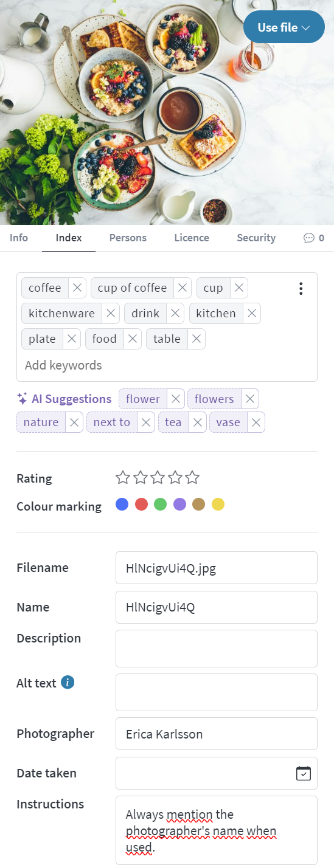This screenshot has height=868, width=334.
Task: Set rating to five stars
Action: pyautogui.click(x=193, y=478)
